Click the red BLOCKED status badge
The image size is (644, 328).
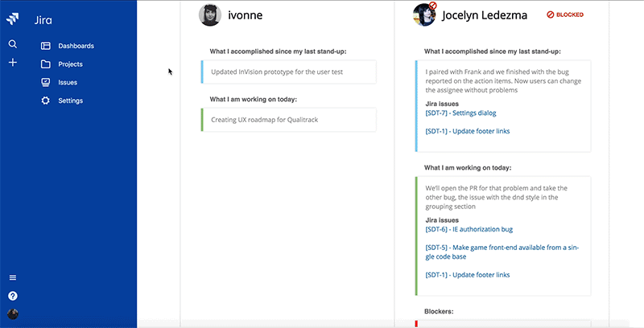[565, 14]
